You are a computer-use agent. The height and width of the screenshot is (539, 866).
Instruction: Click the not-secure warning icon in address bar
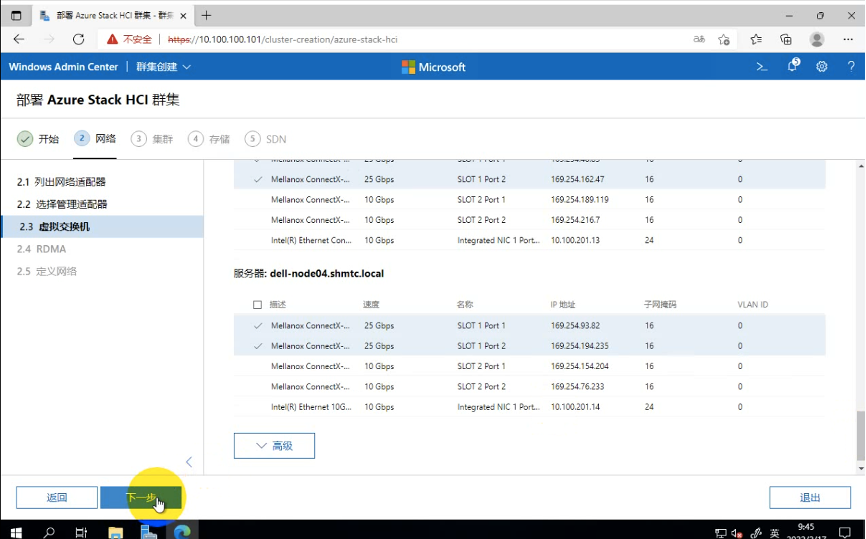[x=112, y=39]
